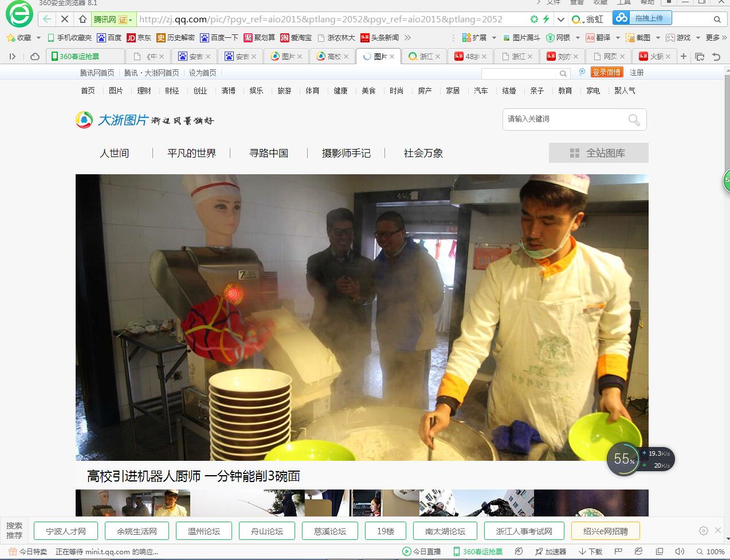Screen dimensions: 730x560
Task: Switch to the 360春运抢票 tab
Action: pos(86,56)
